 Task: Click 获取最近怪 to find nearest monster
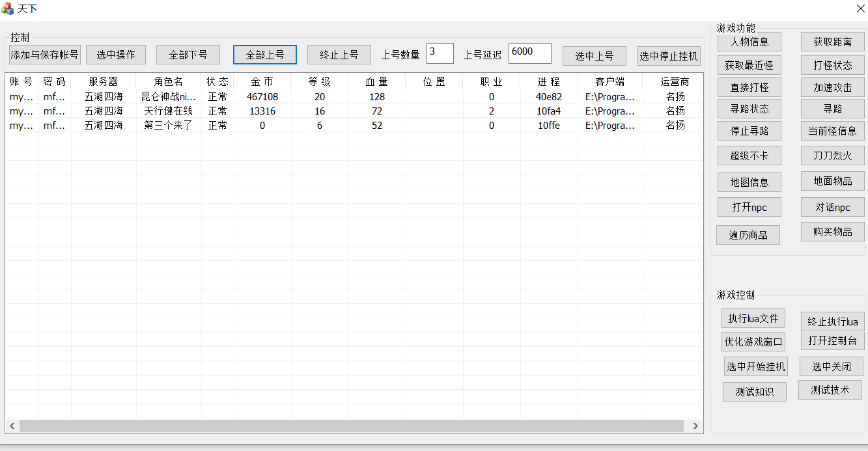pyautogui.click(x=749, y=65)
